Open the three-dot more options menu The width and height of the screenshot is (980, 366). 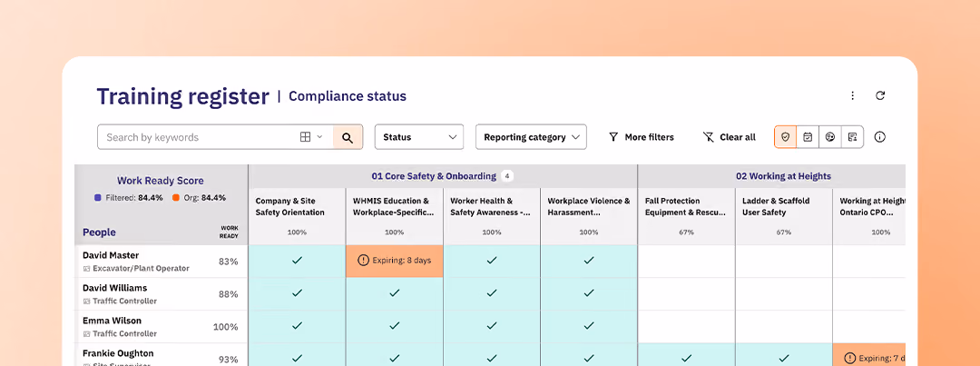852,95
